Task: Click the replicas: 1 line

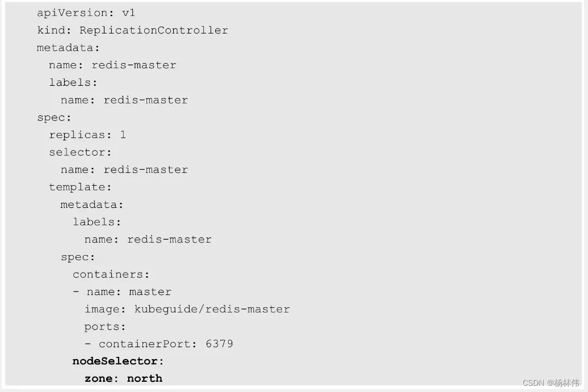Action: [x=87, y=135]
